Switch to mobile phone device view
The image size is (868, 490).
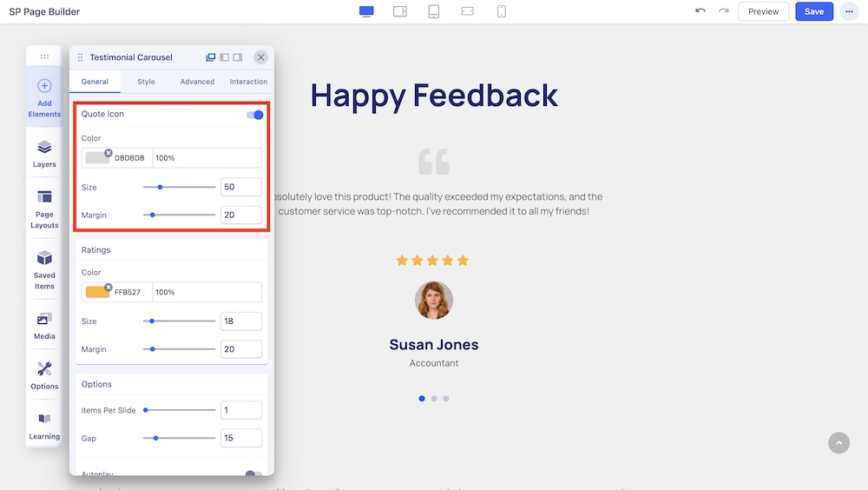coord(502,11)
